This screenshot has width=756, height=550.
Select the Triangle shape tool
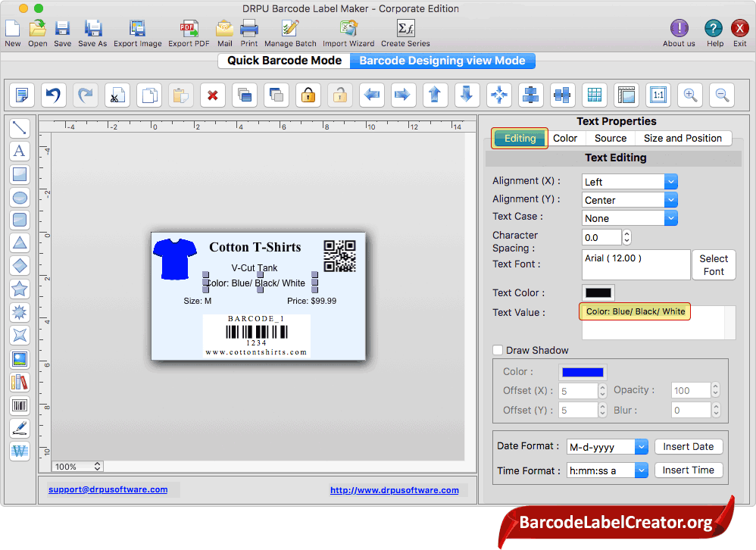point(19,243)
